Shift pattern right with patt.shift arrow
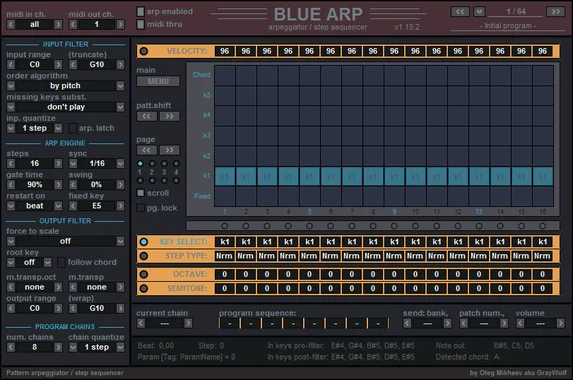 click(169, 117)
